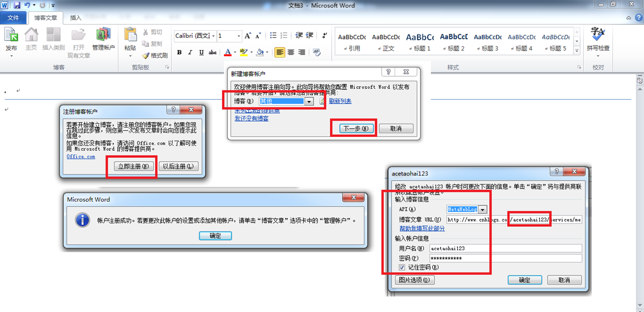Open the Office.com link
Viewport: 644px width, 312px height.
tap(81, 157)
